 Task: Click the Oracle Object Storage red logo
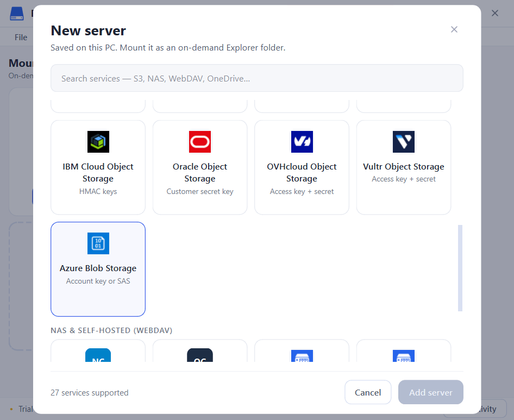[200, 142]
